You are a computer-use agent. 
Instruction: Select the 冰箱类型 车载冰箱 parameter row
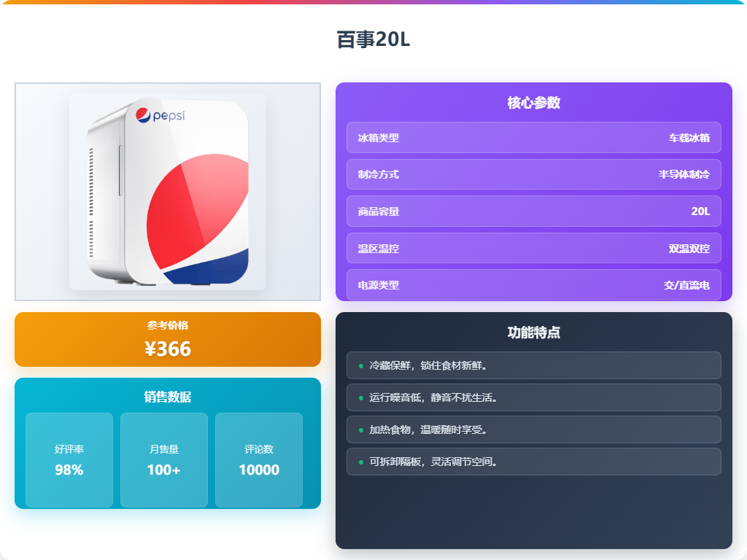533,138
